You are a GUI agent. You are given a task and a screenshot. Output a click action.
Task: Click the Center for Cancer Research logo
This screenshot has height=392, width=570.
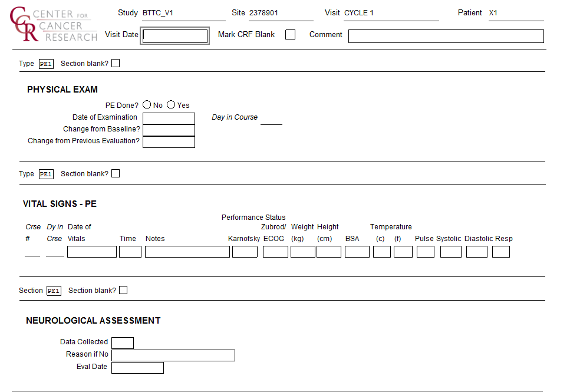tap(53, 25)
